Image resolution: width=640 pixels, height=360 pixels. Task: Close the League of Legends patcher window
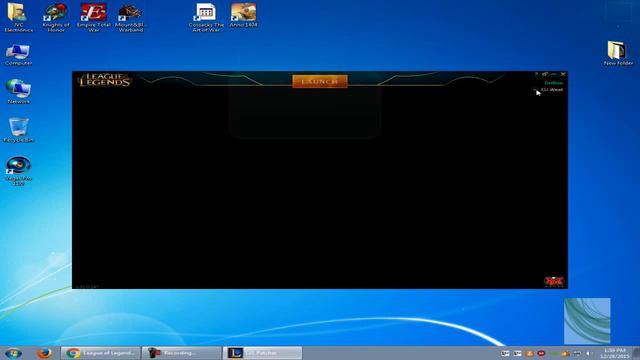click(563, 74)
